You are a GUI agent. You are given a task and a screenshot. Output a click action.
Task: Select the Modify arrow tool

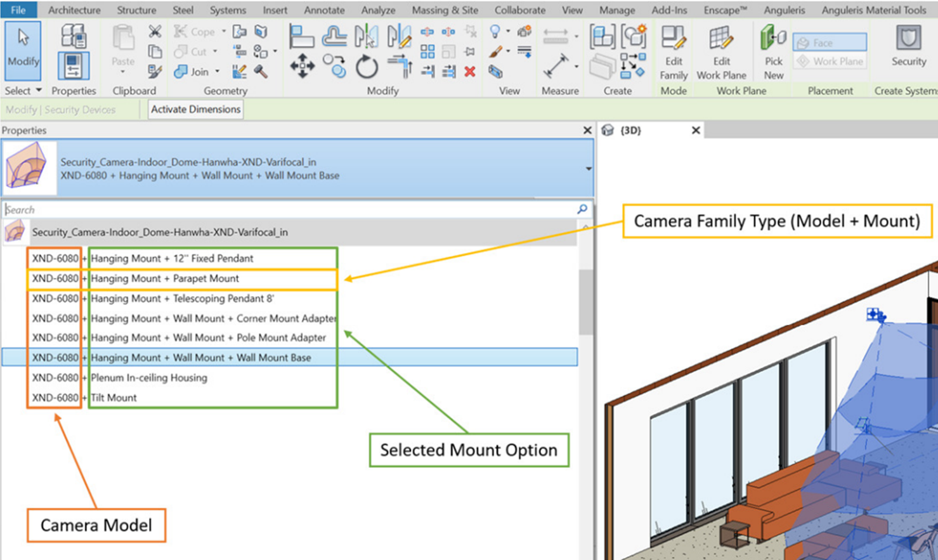coord(23,51)
